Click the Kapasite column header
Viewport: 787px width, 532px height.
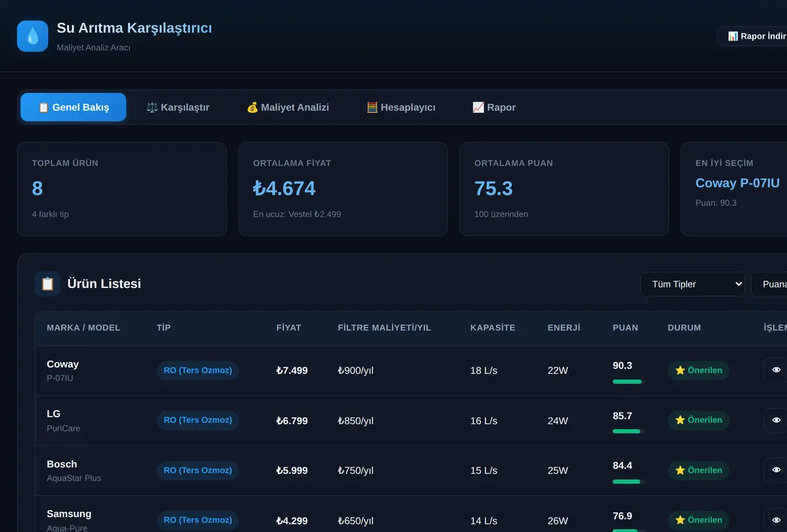(x=493, y=327)
